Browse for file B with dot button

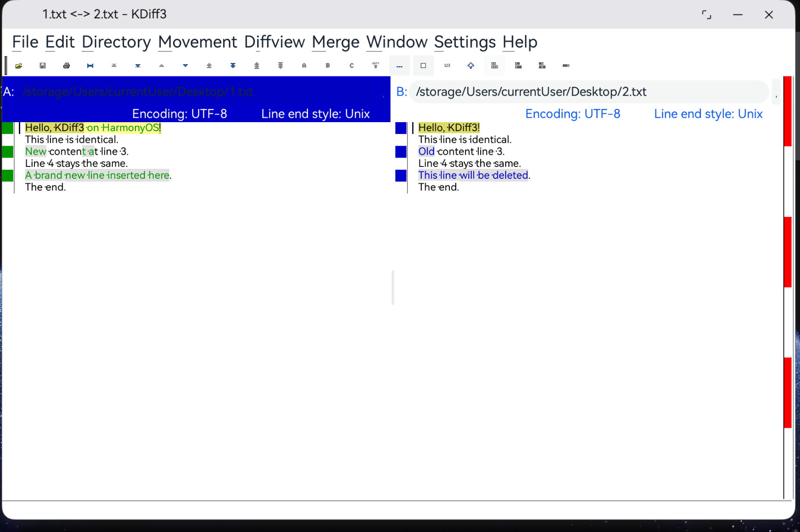[776, 91]
